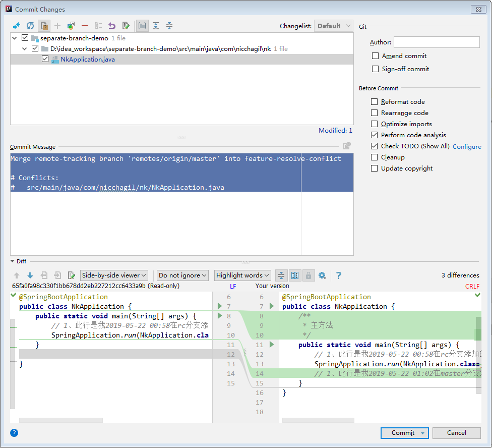Go to previous difference up arrow
Viewport: 492px width, 448px height.
(x=17, y=275)
